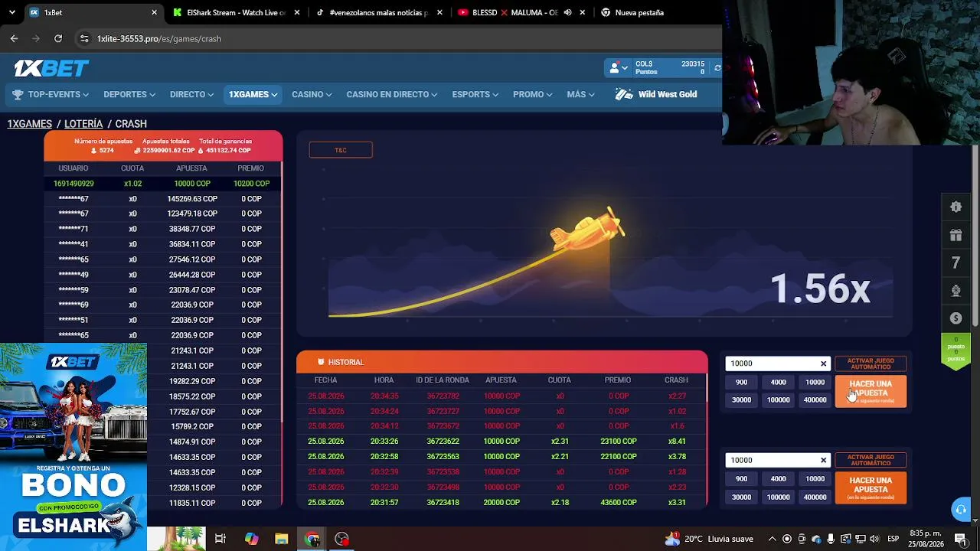The height and width of the screenshot is (551, 980).
Task: Place a bet with the second HACER UNA APUESTA button
Action: 871,487
